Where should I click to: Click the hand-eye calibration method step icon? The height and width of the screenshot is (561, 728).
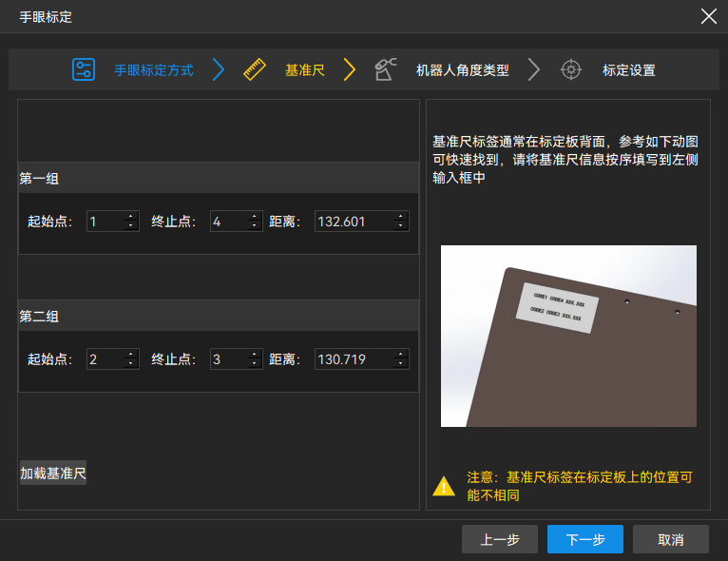click(84, 69)
